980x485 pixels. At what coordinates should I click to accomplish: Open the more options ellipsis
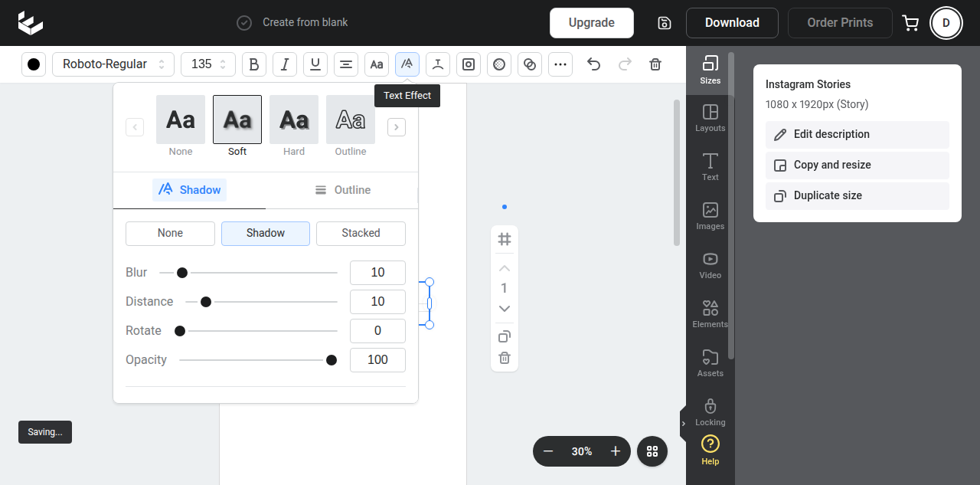pos(560,64)
